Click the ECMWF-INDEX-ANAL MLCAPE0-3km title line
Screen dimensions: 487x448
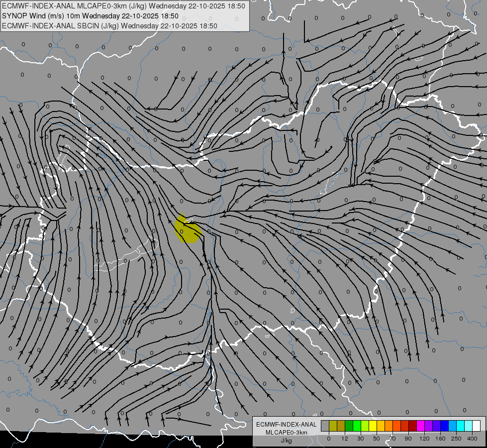123,6
